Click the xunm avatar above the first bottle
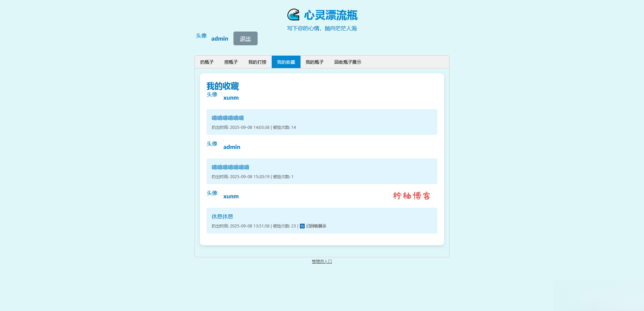Screen dimensions: 644x311 [212, 95]
